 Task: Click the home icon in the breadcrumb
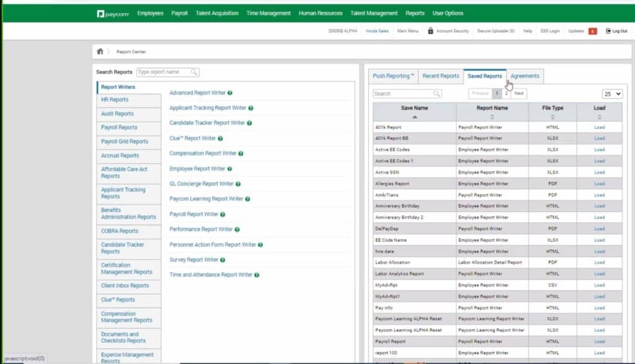[100, 51]
